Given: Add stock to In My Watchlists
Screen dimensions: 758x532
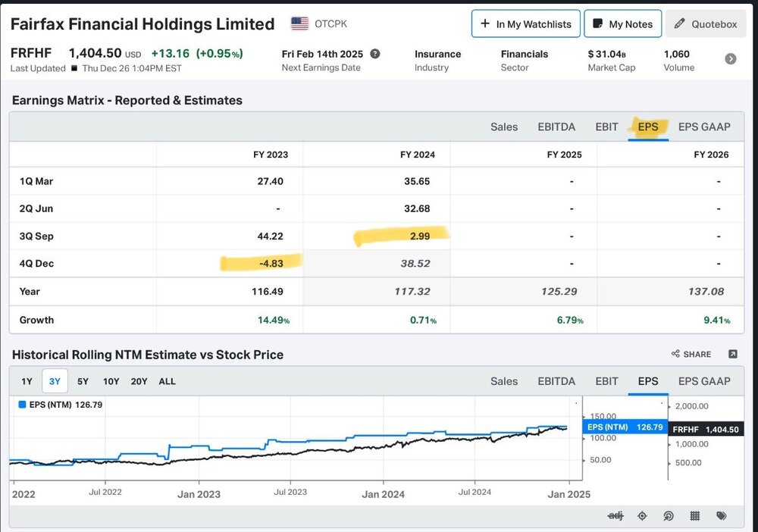Looking at the screenshot, I should (x=525, y=23).
